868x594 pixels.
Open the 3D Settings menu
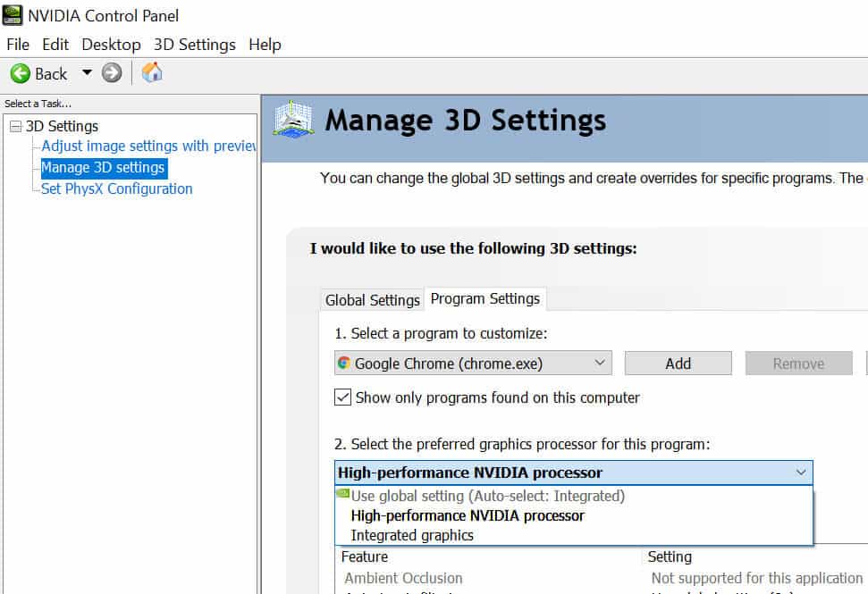[194, 45]
